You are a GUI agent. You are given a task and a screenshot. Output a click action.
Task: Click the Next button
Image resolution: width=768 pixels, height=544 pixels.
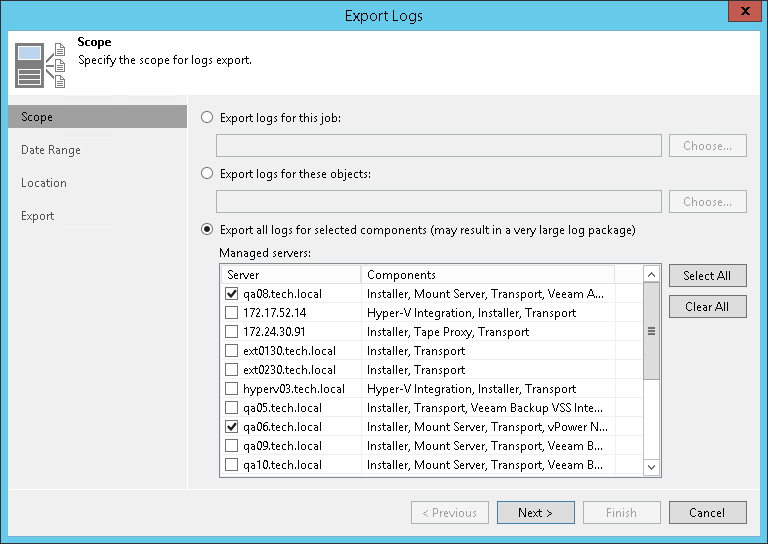pyautogui.click(x=536, y=513)
